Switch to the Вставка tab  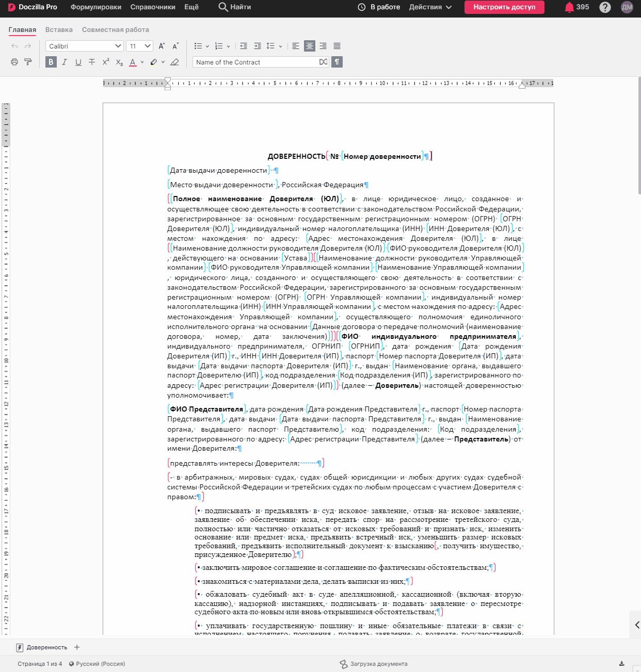[x=59, y=30]
